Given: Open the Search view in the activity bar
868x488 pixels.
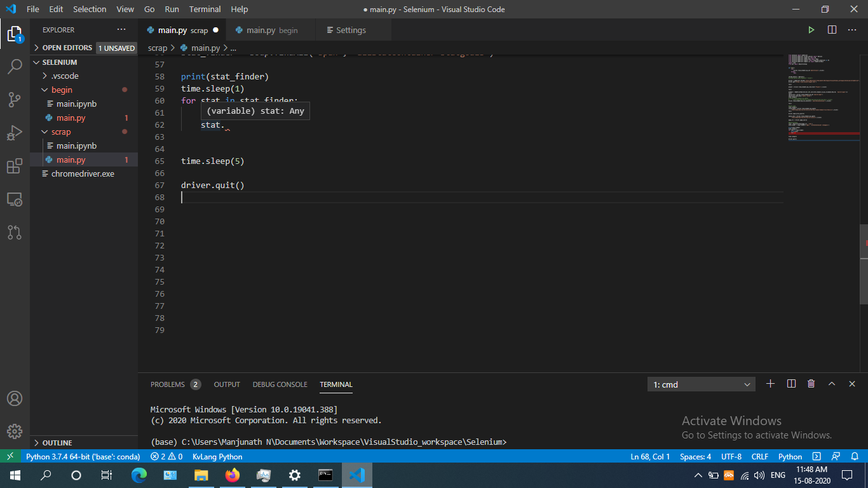Looking at the screenshot, I should coord(15,66).
